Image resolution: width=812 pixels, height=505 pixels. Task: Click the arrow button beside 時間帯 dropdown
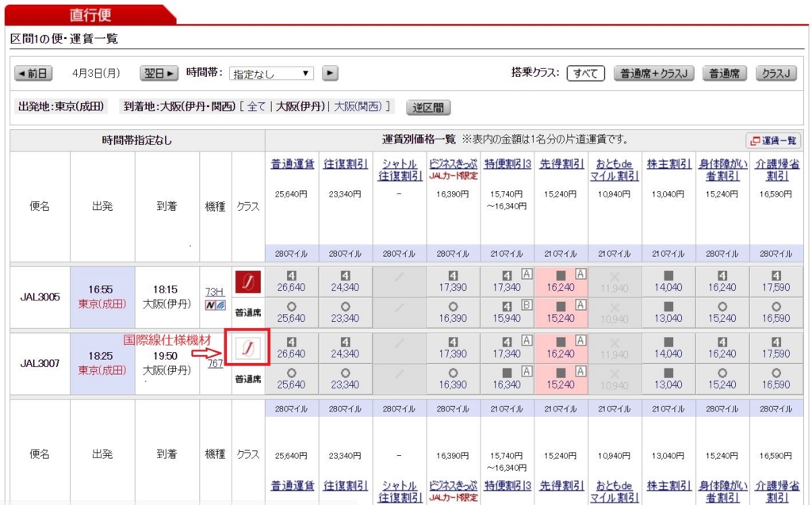330,73
